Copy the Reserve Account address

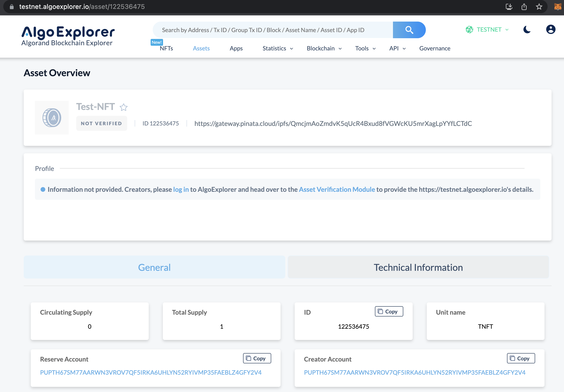point(257,358)
